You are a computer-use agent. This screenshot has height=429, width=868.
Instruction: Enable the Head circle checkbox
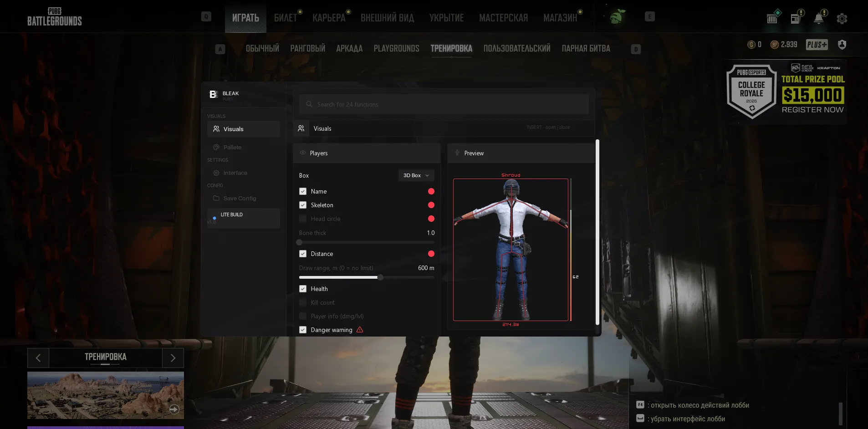[x=303, y=219]
